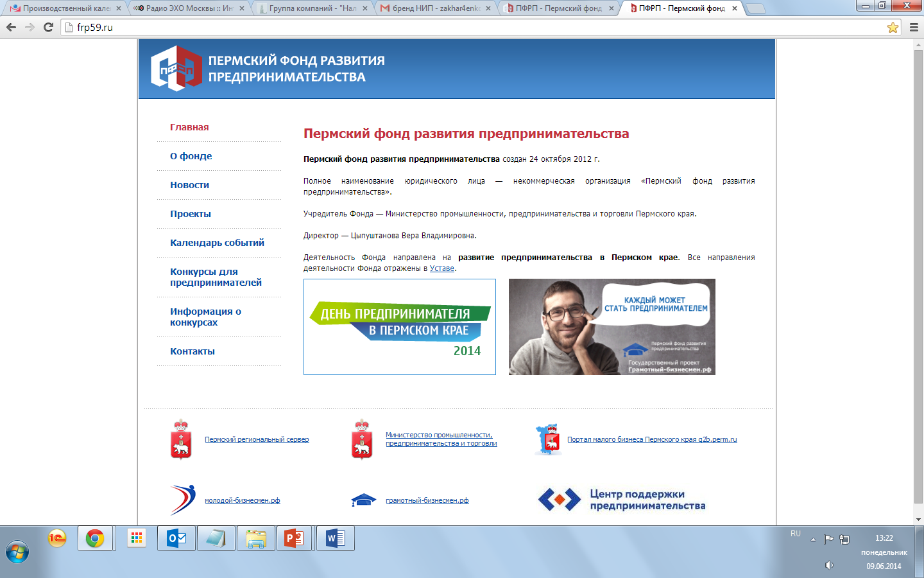924x578 pixels.
Task: Show hidden tray icons arrow
Action: pyautogui.click(x=813, y=539)
